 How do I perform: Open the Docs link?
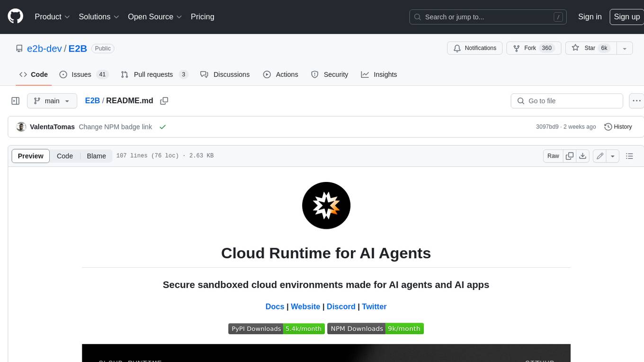(x=275, y=307)
